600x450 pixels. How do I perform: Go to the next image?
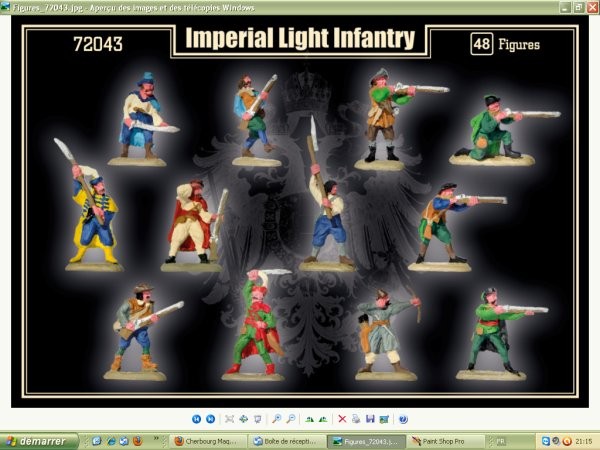point(210,419)
